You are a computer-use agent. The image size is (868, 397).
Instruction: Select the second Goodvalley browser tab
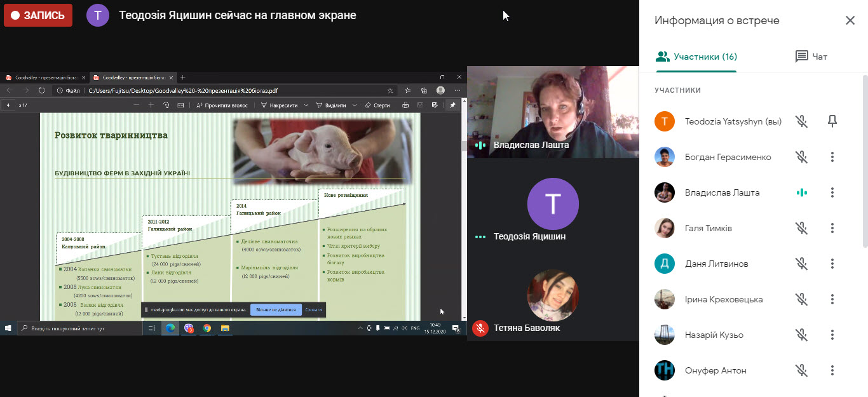(132, 77)
